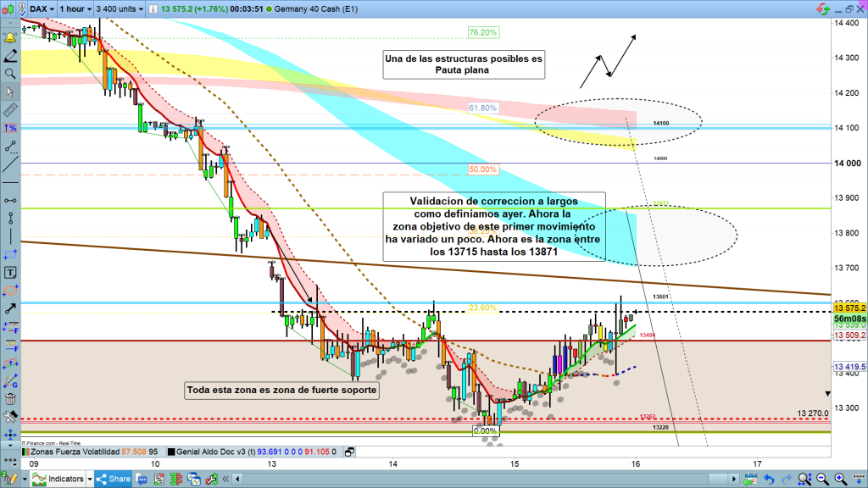
Task: Open the 3 400 units dropdown
Action: [123, 9]
